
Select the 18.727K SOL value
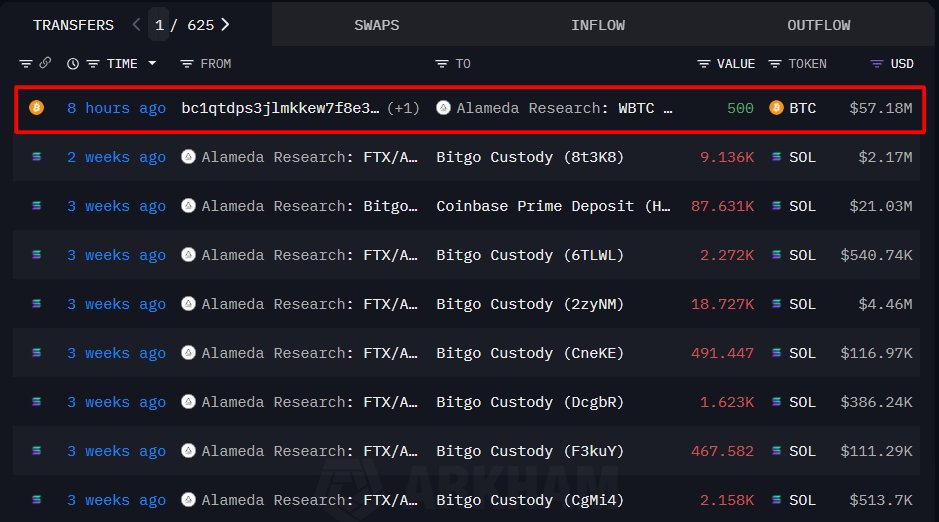tap(722, 305)
